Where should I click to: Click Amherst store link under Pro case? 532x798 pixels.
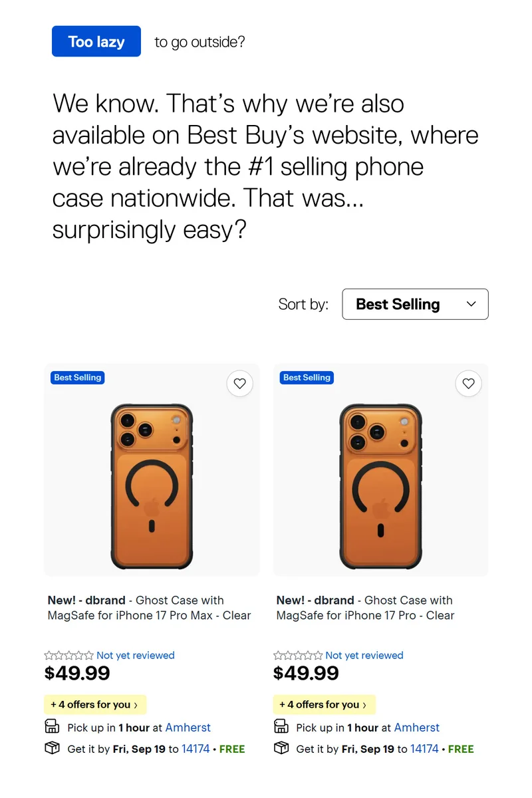point(416,728)
